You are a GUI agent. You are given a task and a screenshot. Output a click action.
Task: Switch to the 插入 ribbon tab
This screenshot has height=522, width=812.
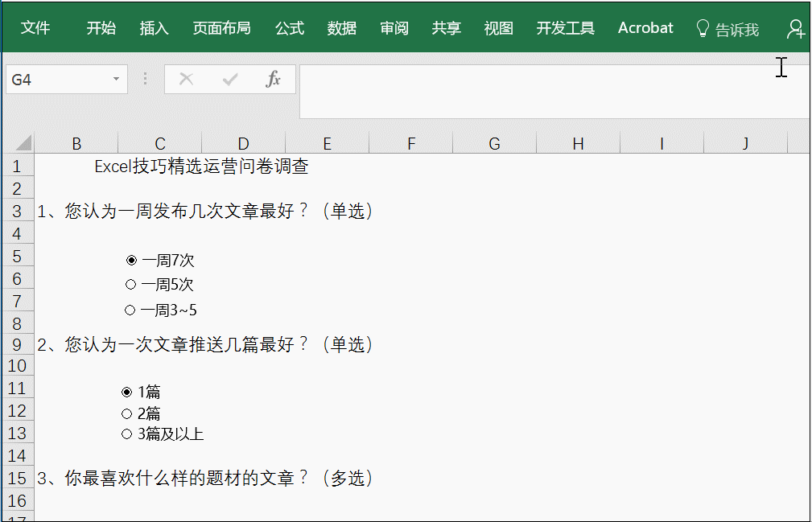(x=154, y=28)
